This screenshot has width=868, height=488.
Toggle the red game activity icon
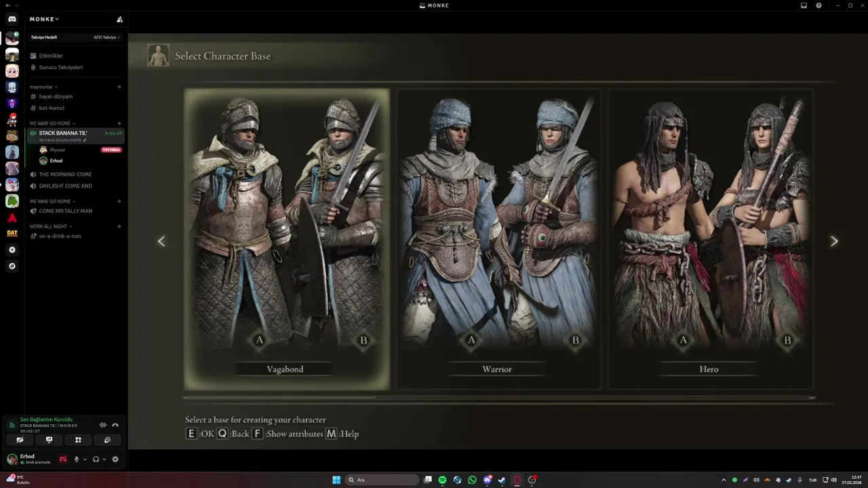click(x=63, y=460)
